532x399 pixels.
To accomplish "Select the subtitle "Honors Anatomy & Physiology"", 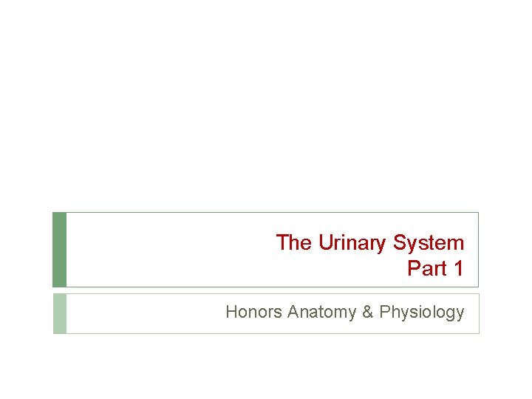I will [345, 312].
